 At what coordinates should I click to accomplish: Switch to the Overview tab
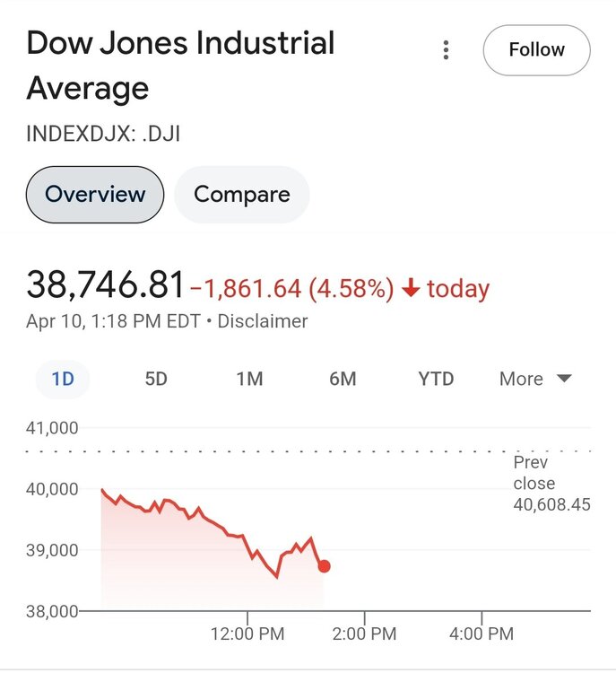pyautogui.click(x=95, y=194)
